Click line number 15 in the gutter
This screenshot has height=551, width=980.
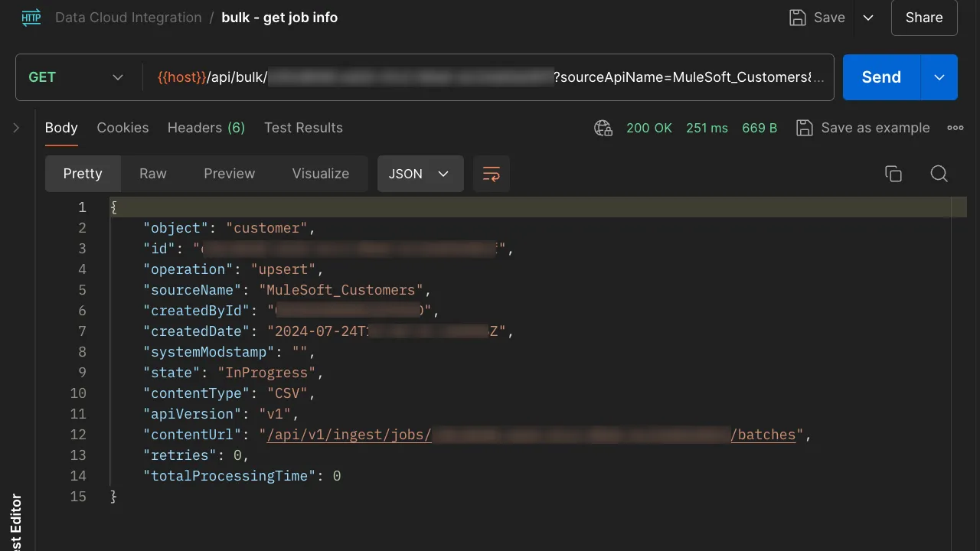[78, 497]
